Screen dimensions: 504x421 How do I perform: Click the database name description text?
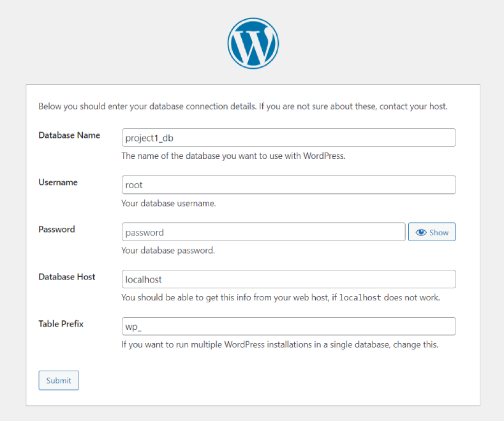(x=233, y=156)
